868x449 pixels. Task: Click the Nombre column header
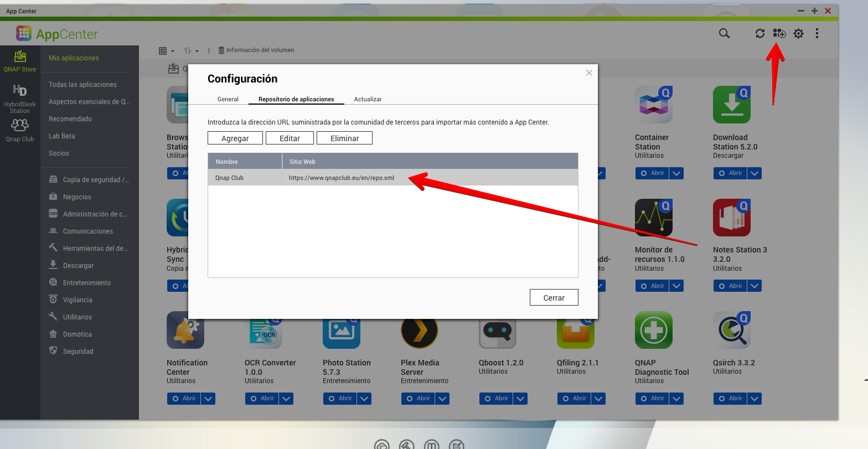[x=245, y=162]
